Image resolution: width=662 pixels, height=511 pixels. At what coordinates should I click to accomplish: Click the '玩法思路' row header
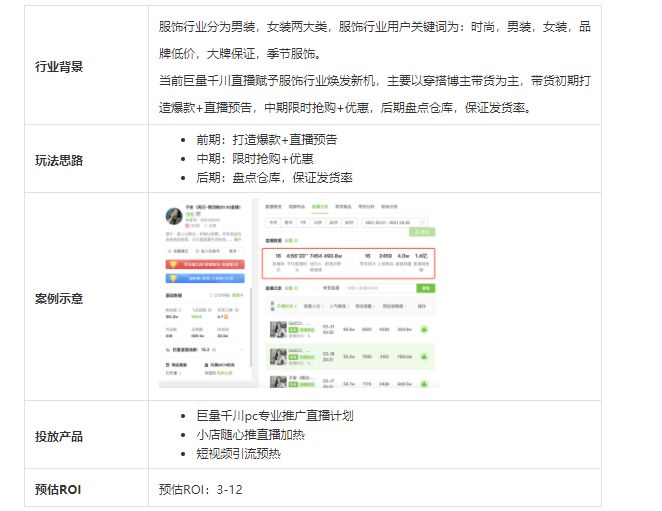pos(59,160)
